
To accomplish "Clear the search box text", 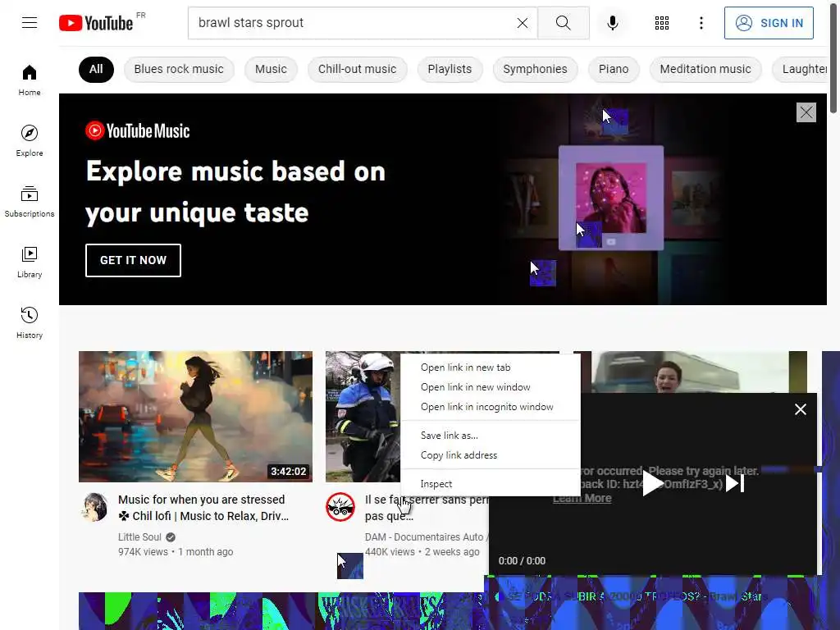I will pyautogui.click(x=523, y=23).
